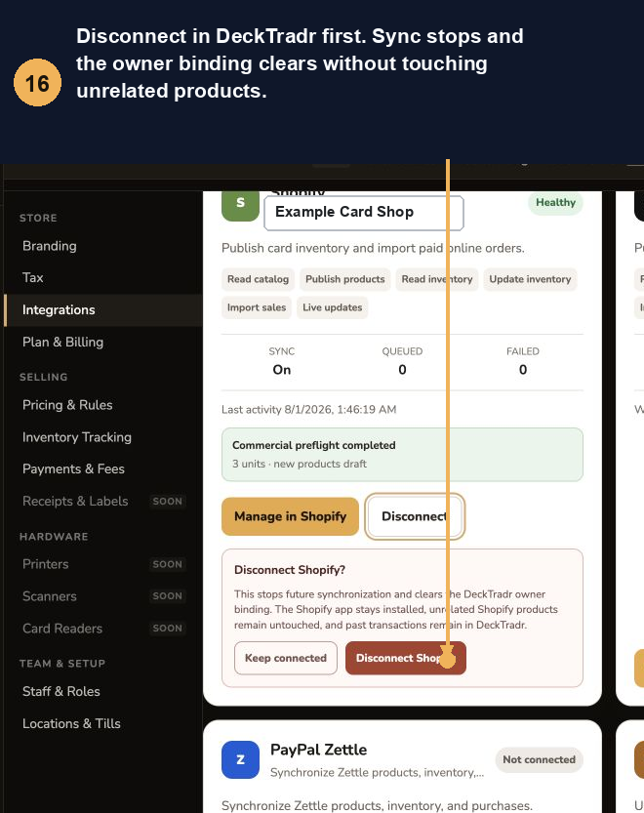Open Inventory Tracking settings

[77, 437]
